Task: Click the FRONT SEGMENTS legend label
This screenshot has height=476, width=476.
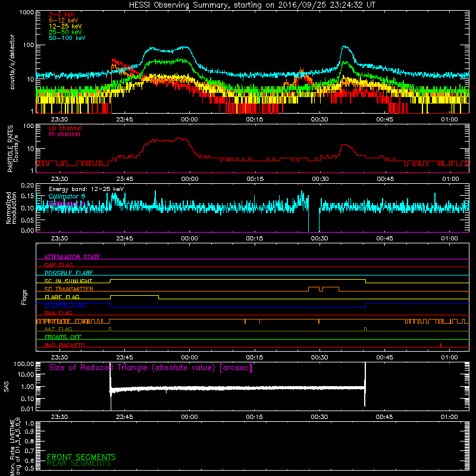Action: (82, 457)
